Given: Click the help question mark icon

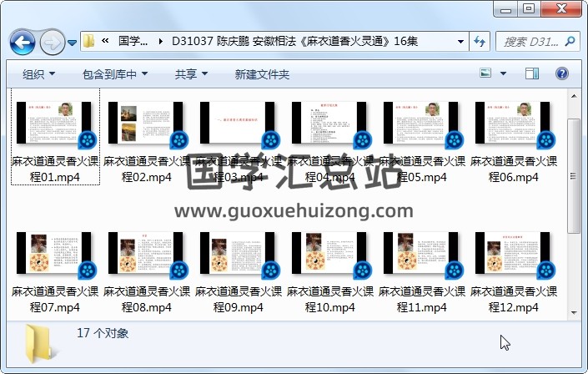Looking at the screenshot, I should 561,74.
